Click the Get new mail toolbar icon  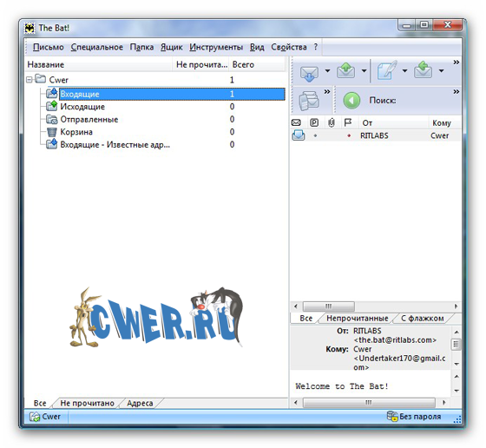(x=309, y=73)
